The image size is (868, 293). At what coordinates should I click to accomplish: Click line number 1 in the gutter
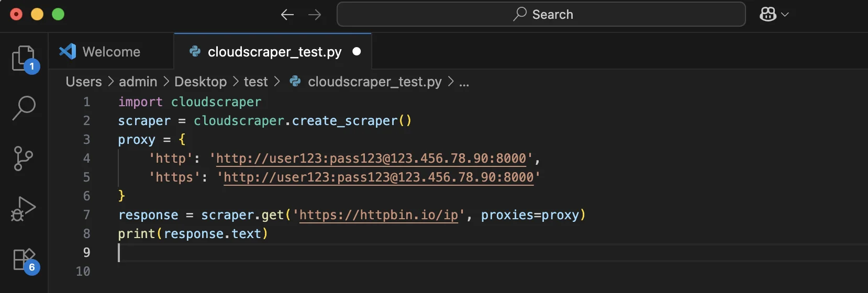coord(87,102)
